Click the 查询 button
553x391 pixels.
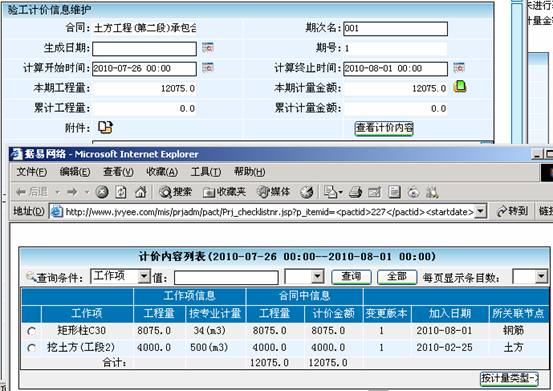(351, 277)
